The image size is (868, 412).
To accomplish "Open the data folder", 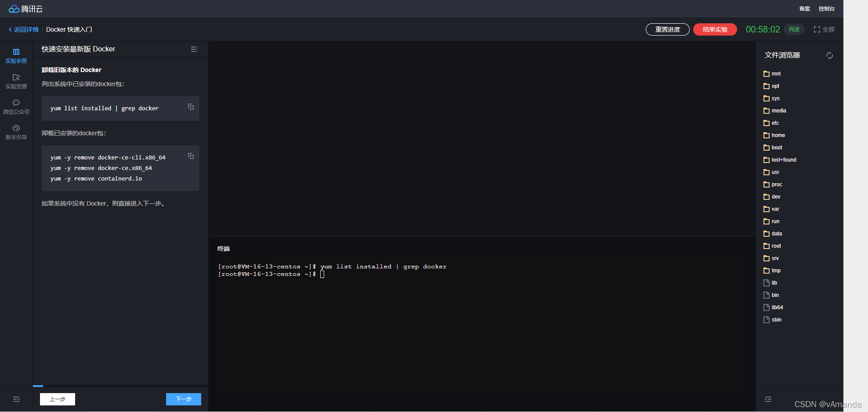I will (773, 234).
